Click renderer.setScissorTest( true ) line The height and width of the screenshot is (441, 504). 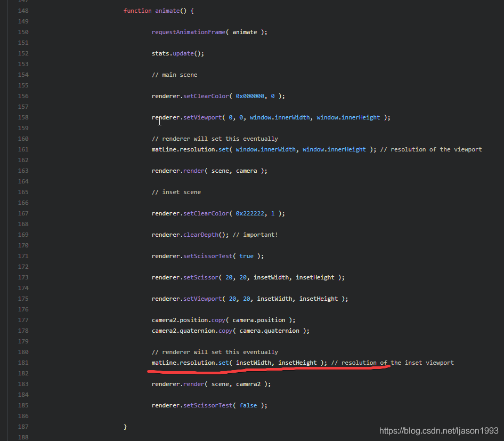click(x=208, y=256)
